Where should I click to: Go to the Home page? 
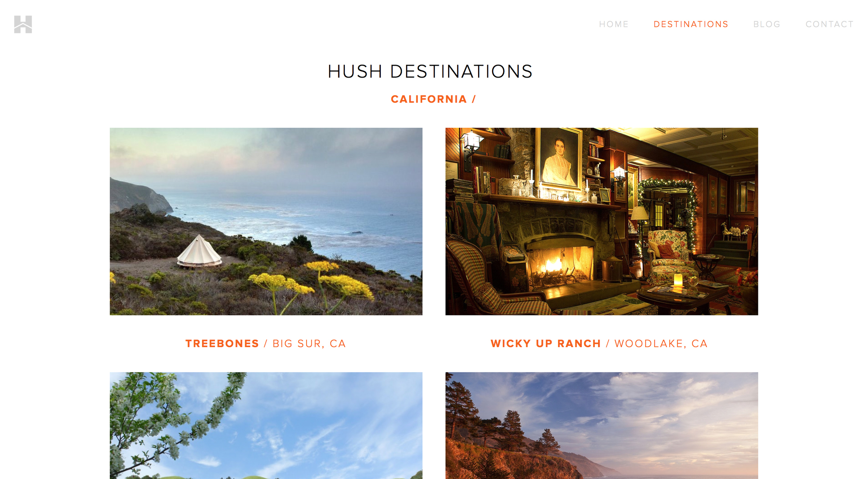click(614, 24)
